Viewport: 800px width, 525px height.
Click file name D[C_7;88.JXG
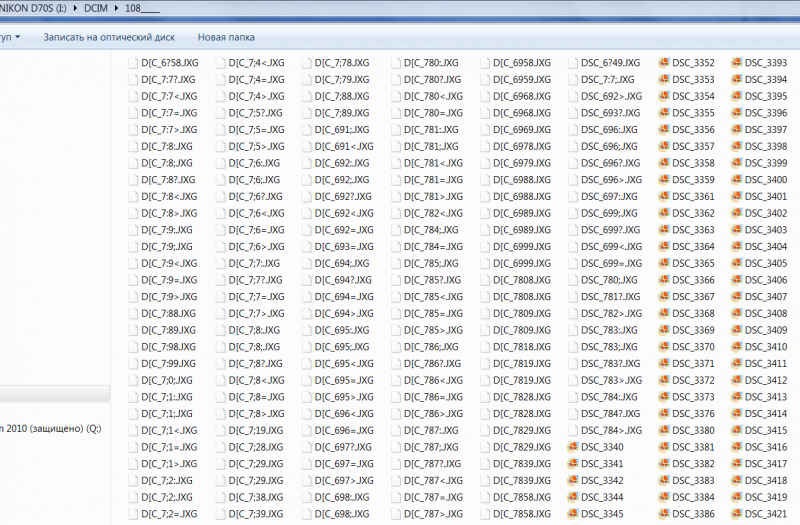[342, 96]
